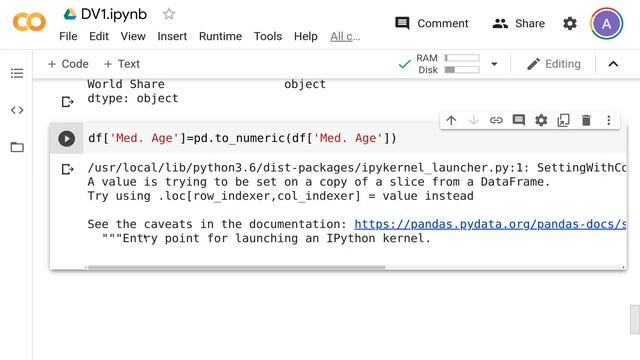Viewport: 640px width, 360px height.
Task: Click the 'All c...' saved status link
Action: (345, 36)
